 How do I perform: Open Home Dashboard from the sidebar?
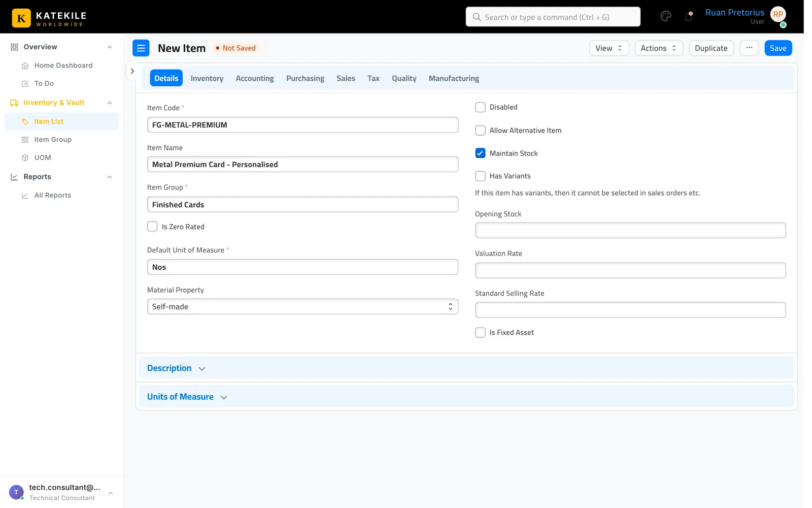(63, 66)
